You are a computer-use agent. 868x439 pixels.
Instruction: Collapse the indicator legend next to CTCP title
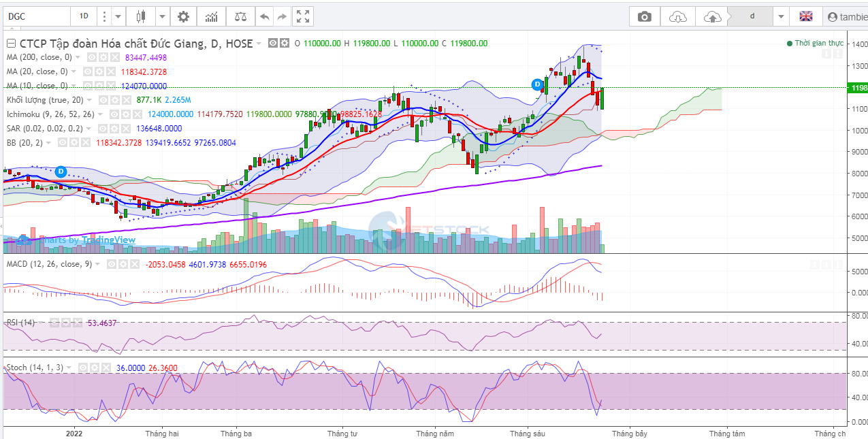(11, 44)
